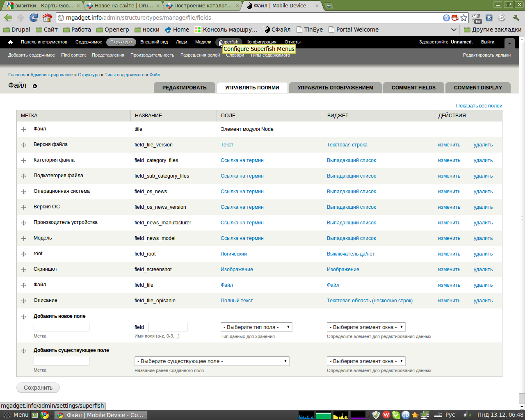The width and height of the screenshot is (525, 420).
Task: Open the Chrome wrench settings menu
Action: click(x=516, y=18)
